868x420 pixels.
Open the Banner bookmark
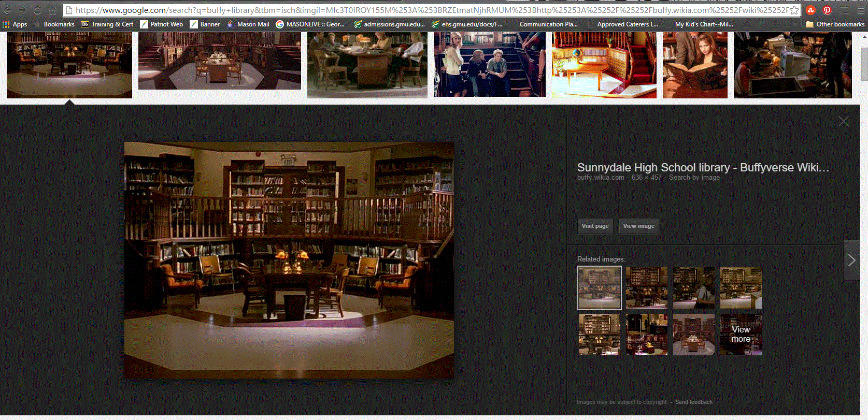pos(205,24)
